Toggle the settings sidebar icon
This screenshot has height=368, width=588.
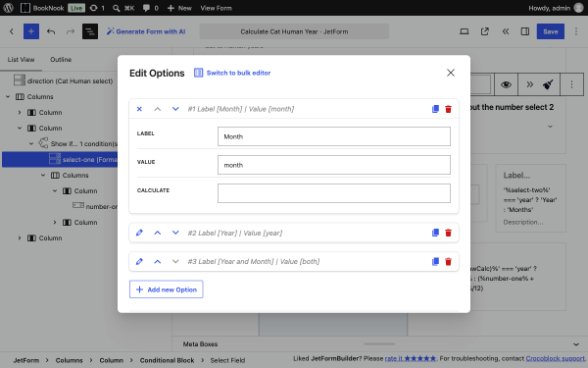(x=525, y=31)
